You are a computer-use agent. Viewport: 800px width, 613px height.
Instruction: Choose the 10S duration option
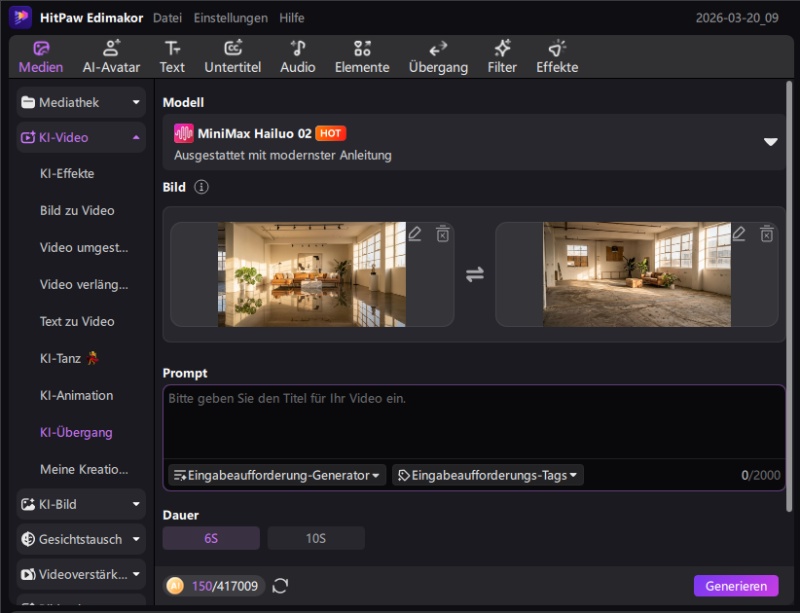click(315, 538)
